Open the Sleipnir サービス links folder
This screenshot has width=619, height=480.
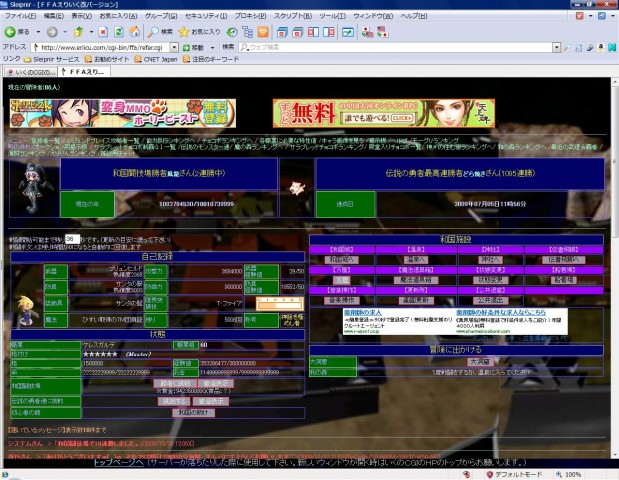coord(51,59)
